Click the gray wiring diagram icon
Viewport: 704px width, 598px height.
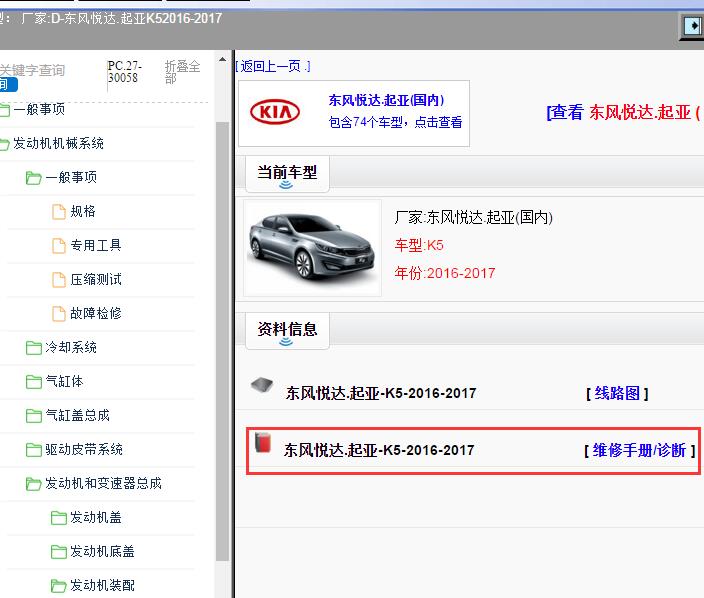click(262, 385)
